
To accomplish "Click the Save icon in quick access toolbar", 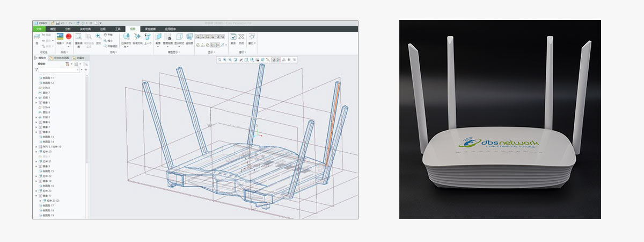I will point(57,23).
